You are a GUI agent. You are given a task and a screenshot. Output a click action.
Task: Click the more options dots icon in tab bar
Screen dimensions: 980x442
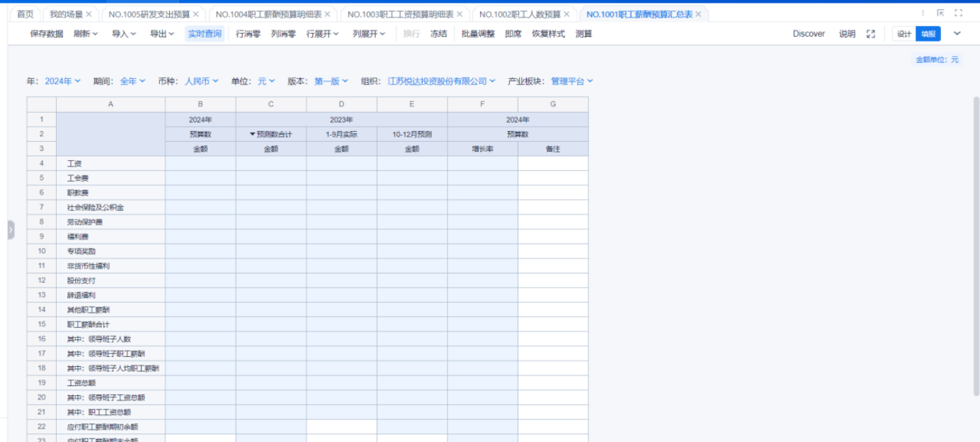click(x=923, y=13)
